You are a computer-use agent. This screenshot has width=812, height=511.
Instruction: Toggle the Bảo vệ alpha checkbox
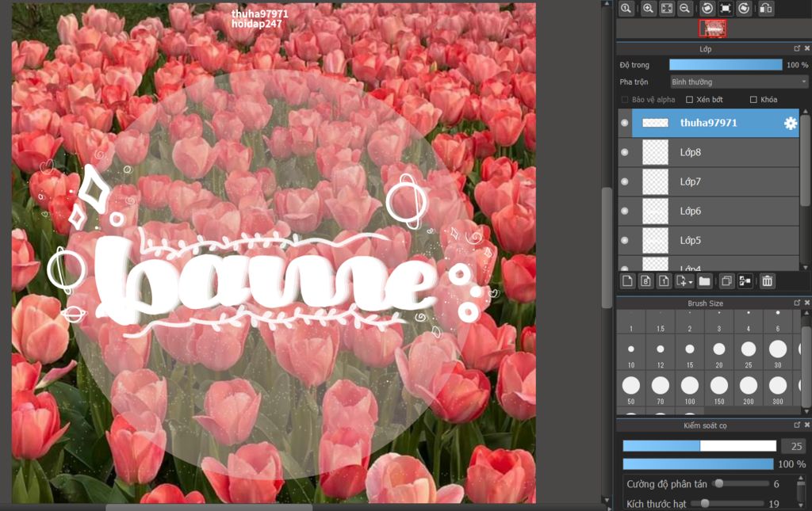[x=625, y=99]
